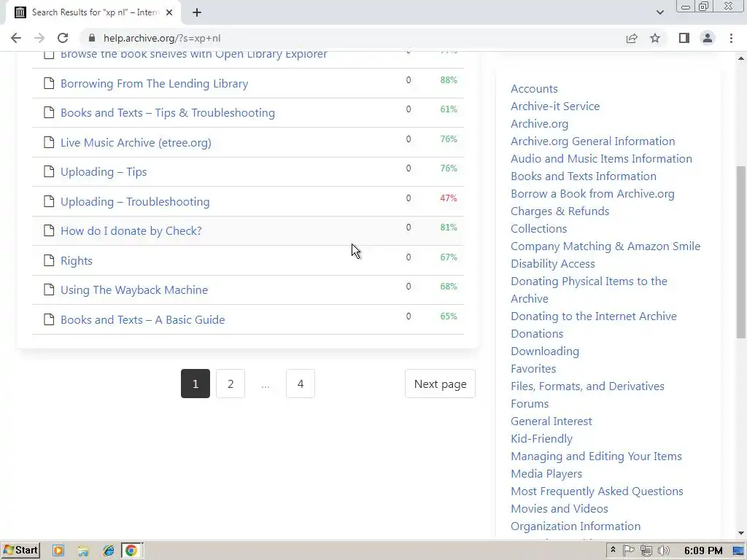The image size is (747, 560).
Task: Open Company Matching & Amazon Smile category
Action: point(605,246)
